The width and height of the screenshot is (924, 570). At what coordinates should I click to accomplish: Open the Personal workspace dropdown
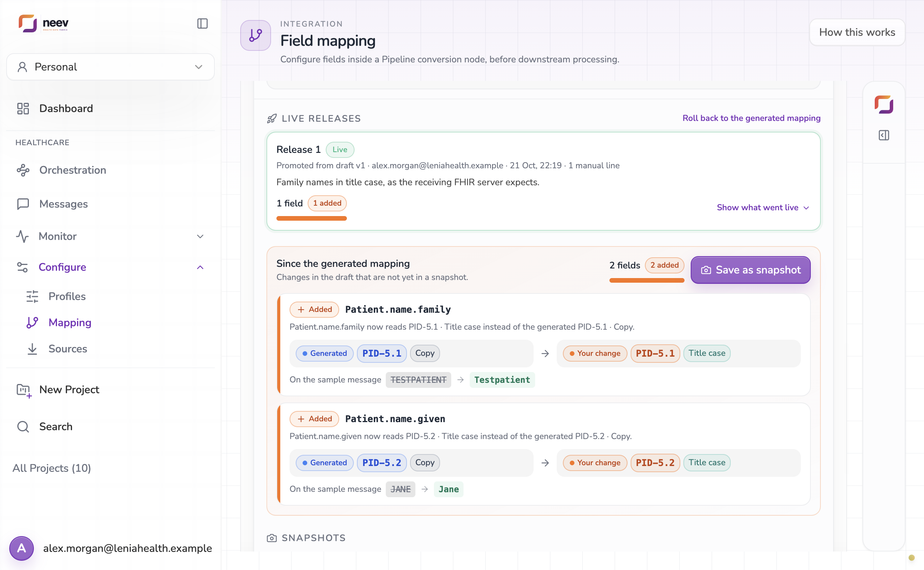[110, 67]
